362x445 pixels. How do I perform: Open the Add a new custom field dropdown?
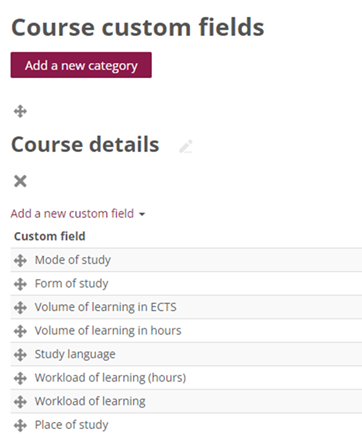(78, 213)
